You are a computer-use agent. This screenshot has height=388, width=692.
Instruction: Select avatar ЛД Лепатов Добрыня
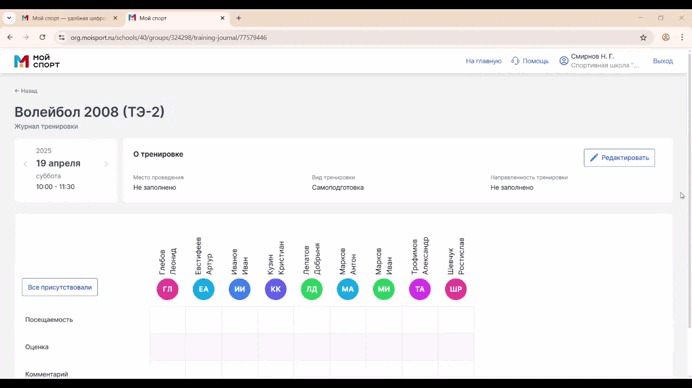point(312,289)
